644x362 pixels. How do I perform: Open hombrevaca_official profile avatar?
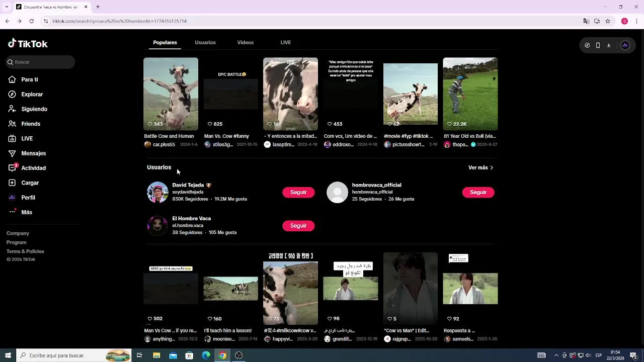337,192
